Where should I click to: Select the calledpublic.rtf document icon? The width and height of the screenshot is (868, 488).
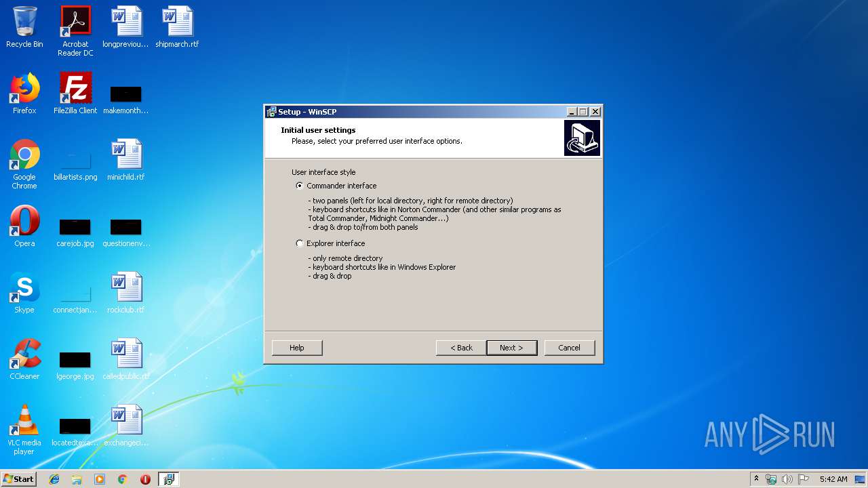pos(126,359)
